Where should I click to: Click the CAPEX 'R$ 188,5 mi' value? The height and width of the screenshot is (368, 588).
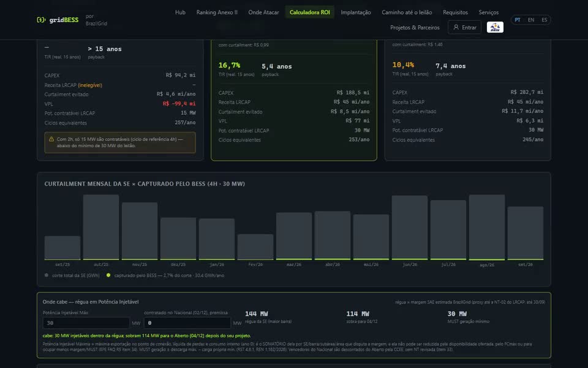tap(353, 93)
